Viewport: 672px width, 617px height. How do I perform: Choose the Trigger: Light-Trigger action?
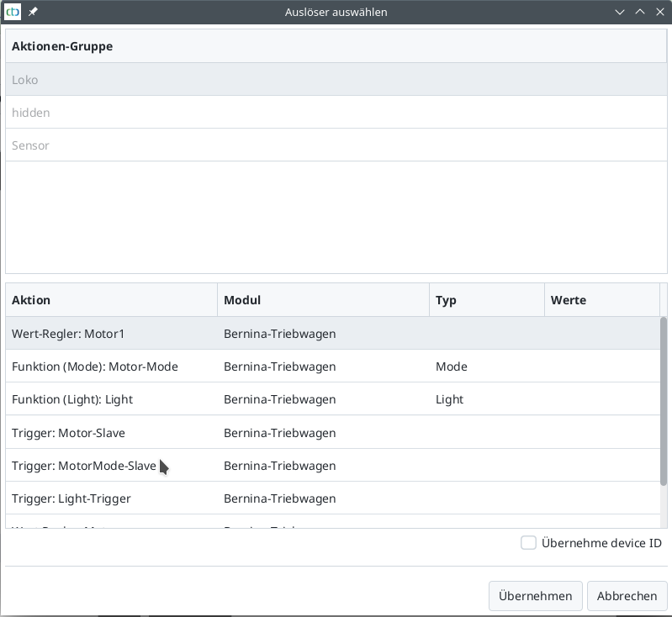71,498
